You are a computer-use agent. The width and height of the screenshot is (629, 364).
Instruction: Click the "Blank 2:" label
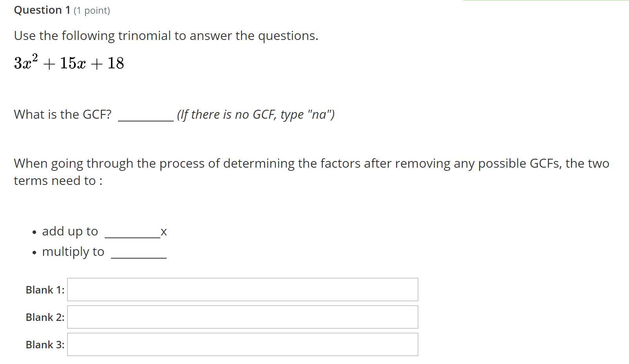(x=45, y=317)
